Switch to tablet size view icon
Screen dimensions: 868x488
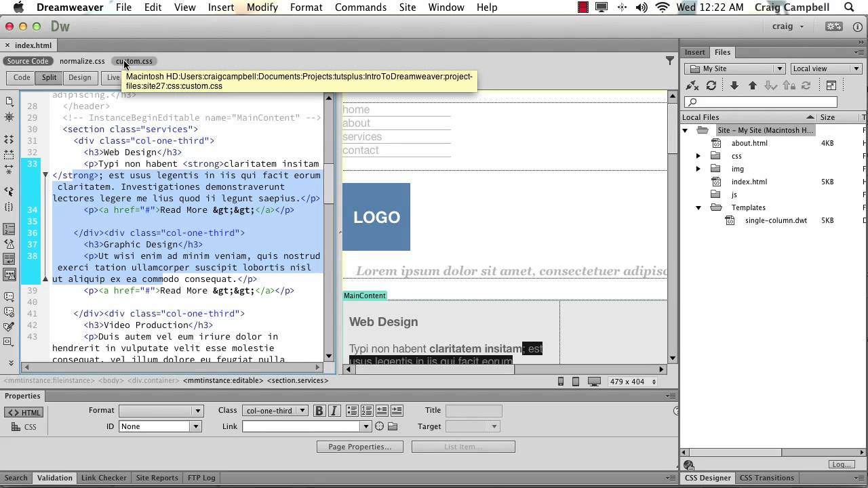point(576,382)
